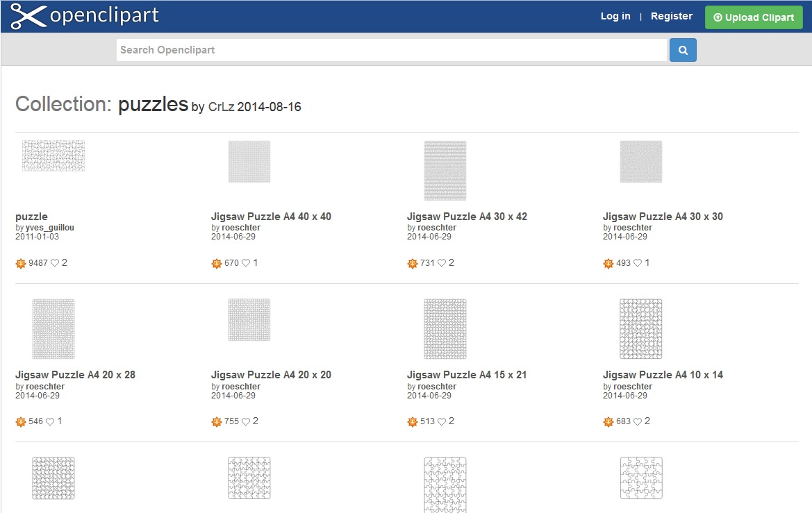This screenshot has width=812, height=513.
Task: Click the orange views badge beside 755
Action: 217,422
